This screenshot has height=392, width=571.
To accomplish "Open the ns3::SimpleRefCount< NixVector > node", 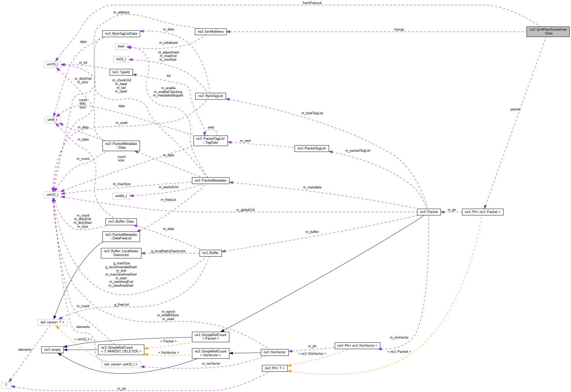I will click(211, 353).
